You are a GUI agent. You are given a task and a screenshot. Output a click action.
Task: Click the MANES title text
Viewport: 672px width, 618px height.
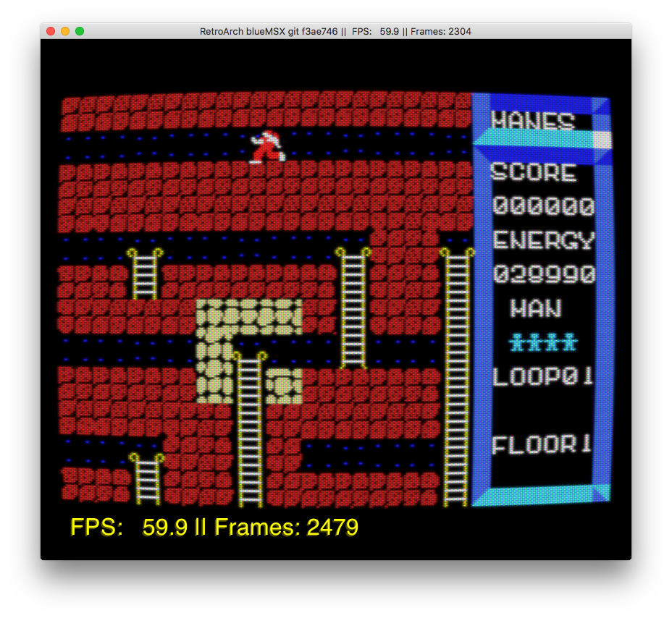point(532,120)
